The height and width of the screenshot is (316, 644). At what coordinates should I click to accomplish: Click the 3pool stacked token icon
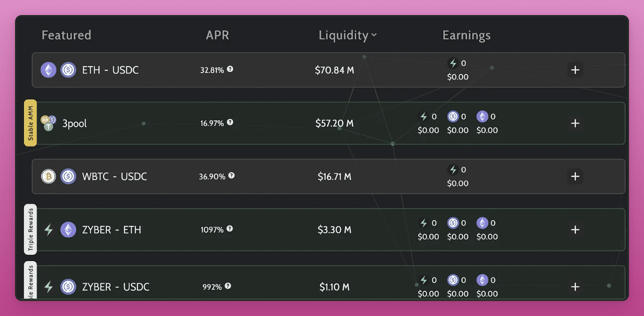[x=49, y=123]
